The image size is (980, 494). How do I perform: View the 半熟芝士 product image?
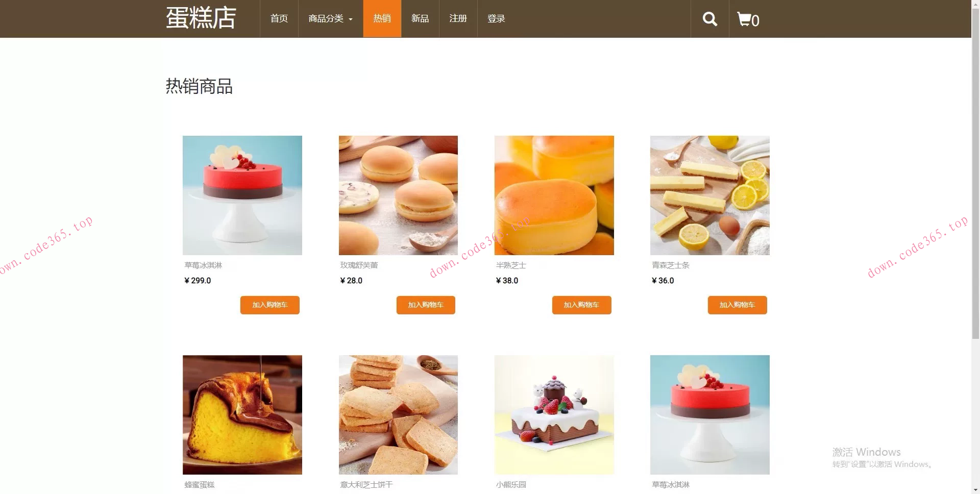click(554, 195)
